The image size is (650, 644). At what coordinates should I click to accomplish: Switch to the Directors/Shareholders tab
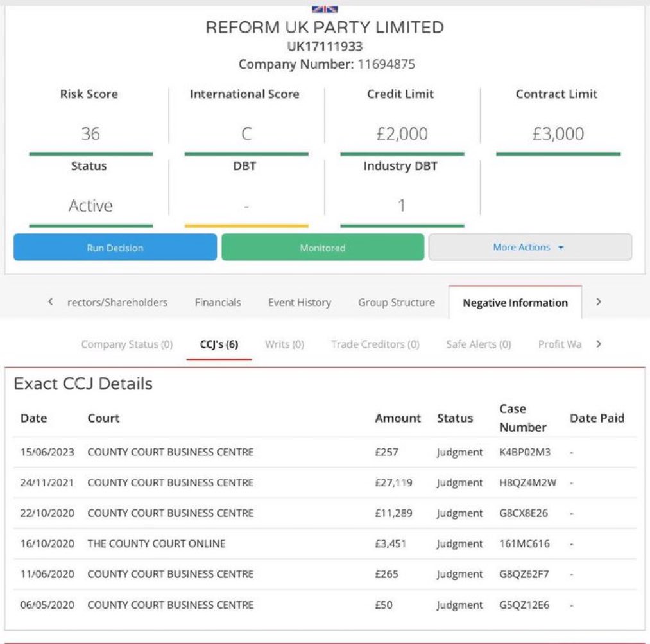point(117,303)
